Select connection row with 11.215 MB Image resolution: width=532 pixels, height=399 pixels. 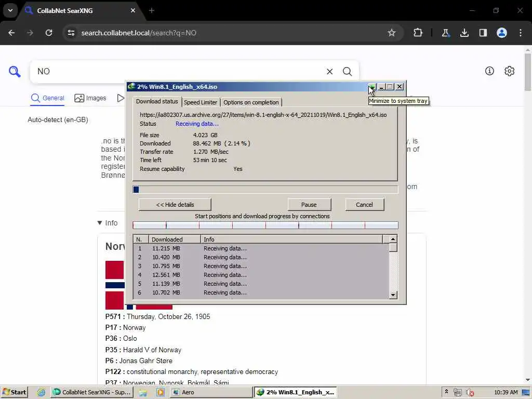click(x=261, y=248)
